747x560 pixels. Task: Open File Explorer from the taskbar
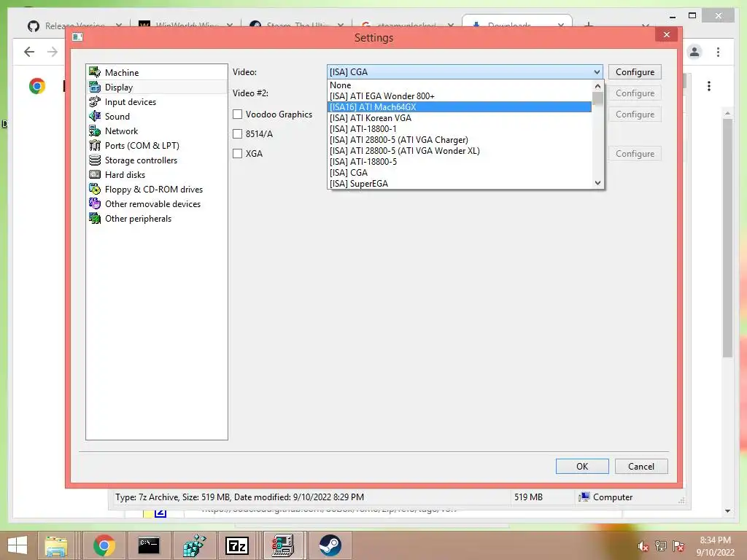pos(56,545)
